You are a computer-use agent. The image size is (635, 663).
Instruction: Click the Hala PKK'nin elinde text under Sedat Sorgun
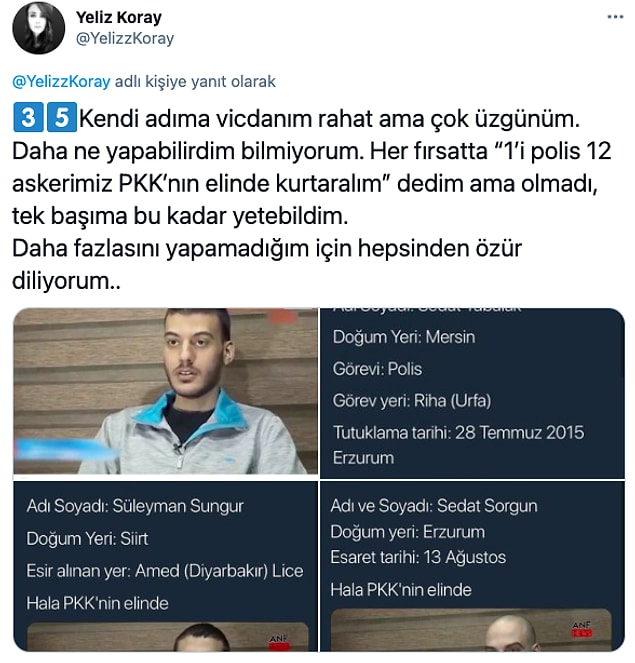pyautogui.click(x=401, y=590)
